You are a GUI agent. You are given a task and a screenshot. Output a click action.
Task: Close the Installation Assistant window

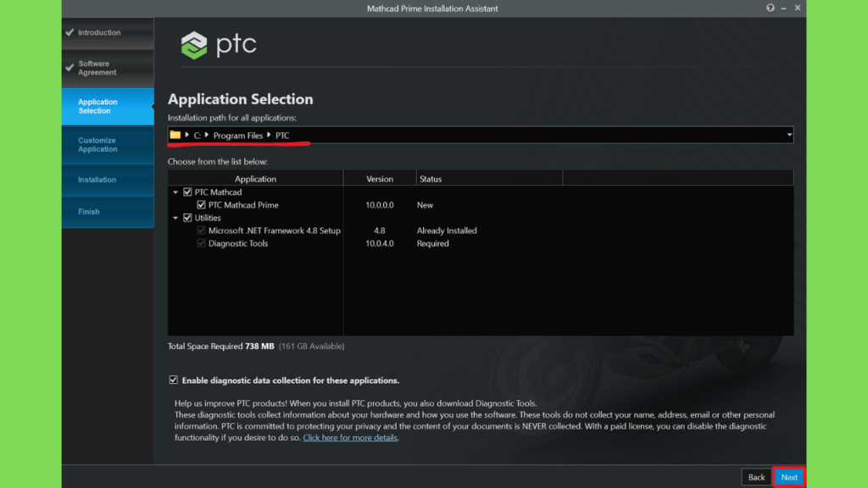tap(797, 8)
